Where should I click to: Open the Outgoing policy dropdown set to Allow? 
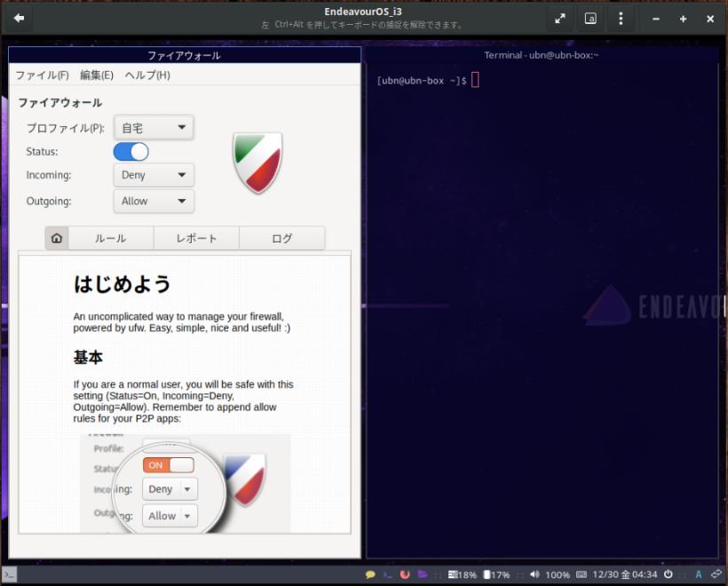(x=154, y=201)
